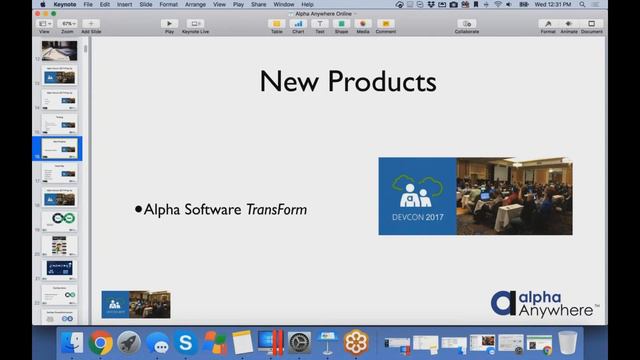Open the Trash in the Dock
Image resolution: width=640 pixels, height=360 pixels.
pyautogui.click(x=568, y=342)
